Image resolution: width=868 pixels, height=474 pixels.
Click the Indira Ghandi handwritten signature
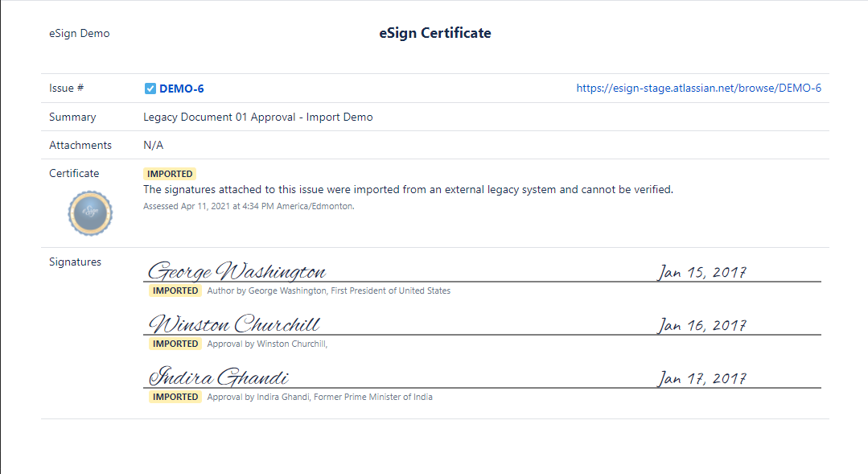pyautogui.click(x=219, y=377)
